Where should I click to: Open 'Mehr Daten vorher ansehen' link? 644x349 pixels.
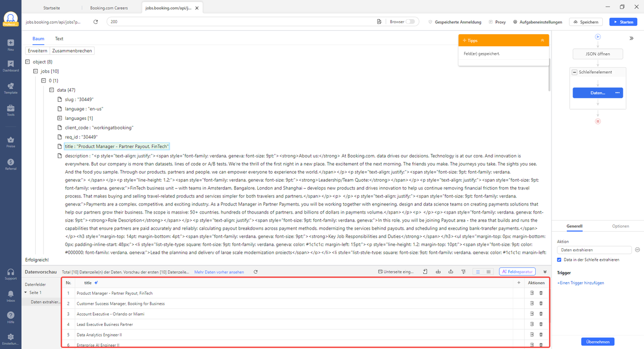click(x=219, y=272)
